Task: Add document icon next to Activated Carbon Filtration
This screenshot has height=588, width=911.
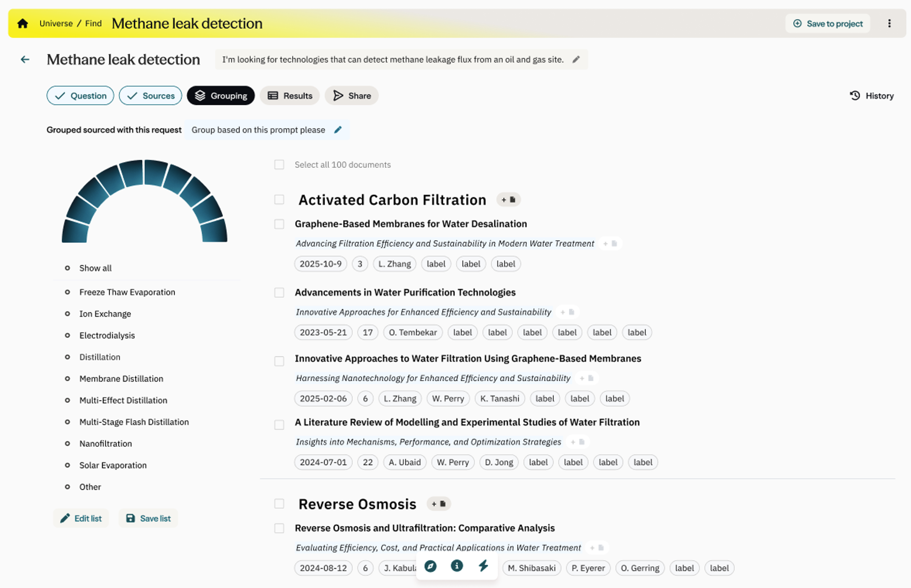Action: click(x=508, y=200)
